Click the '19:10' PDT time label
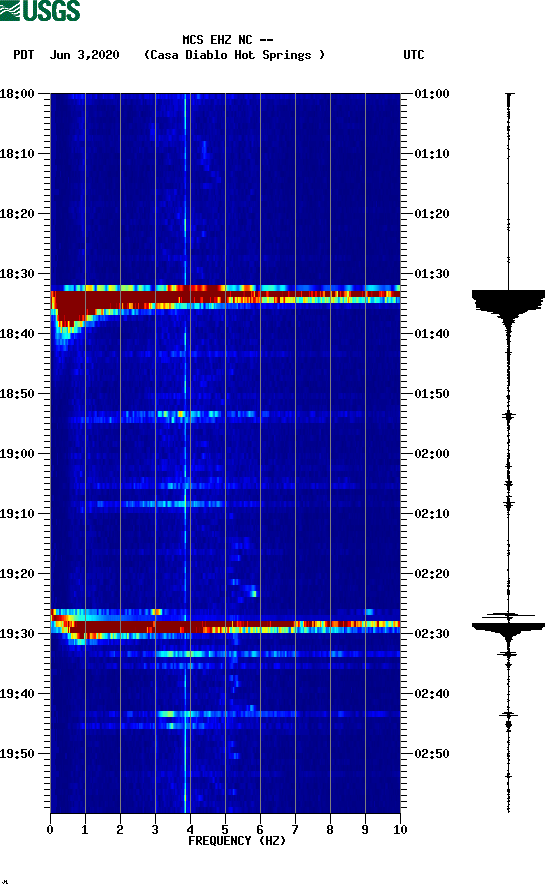 (x=17, y=514)
